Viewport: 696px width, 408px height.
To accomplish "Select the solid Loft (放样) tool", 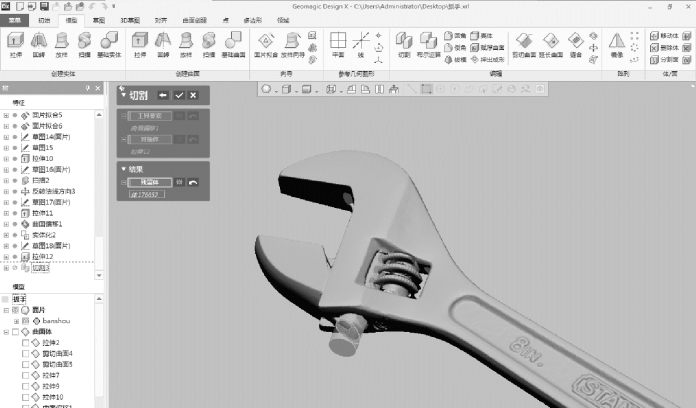I will pyautogui.click(x=61, y=44).
